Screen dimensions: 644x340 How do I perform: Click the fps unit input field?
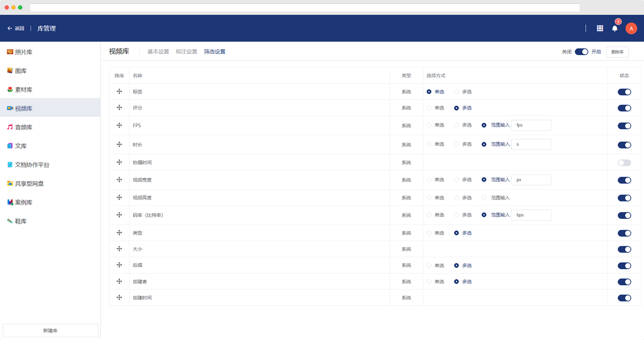click(531, 125)
